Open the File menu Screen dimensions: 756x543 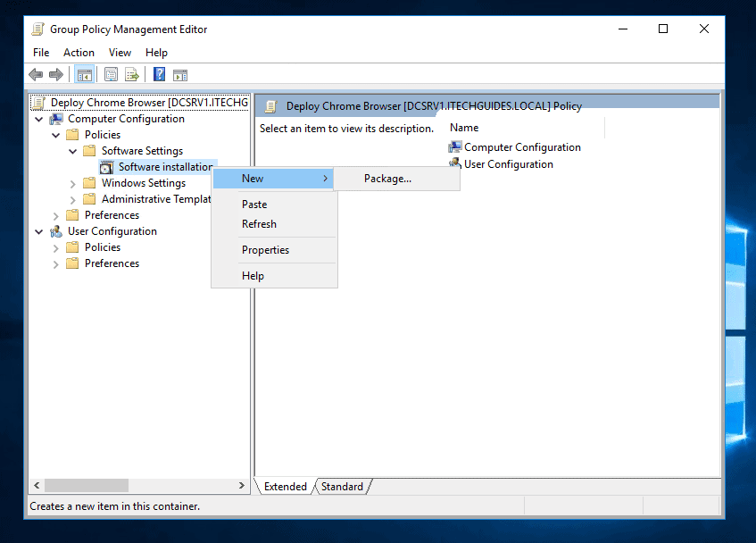click(41, 53)
